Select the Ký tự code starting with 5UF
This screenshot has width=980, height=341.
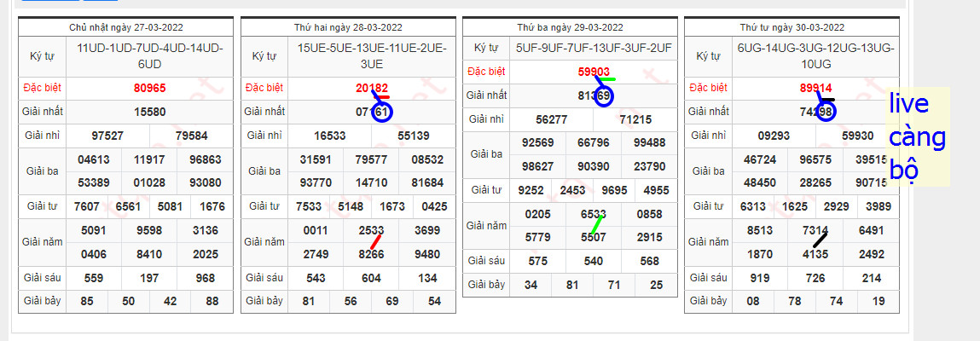tap(594, 49)
